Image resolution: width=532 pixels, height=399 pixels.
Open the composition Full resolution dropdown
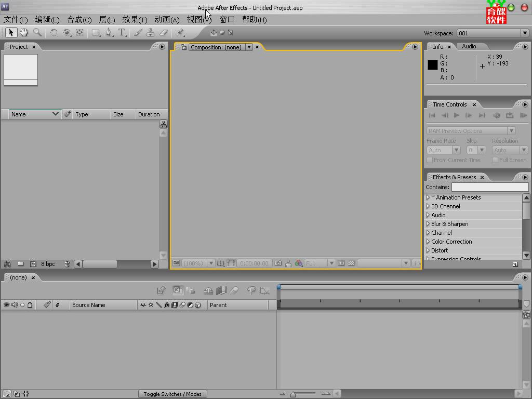point(320,263)
